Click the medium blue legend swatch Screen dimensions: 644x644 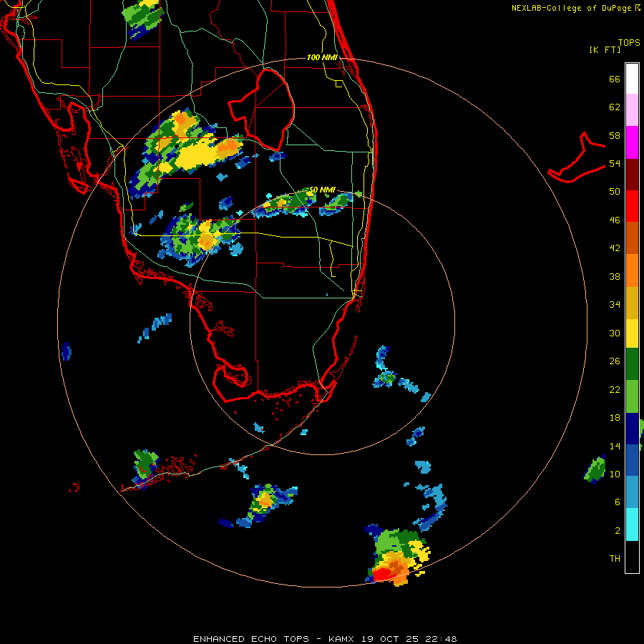tap(632, 460)
